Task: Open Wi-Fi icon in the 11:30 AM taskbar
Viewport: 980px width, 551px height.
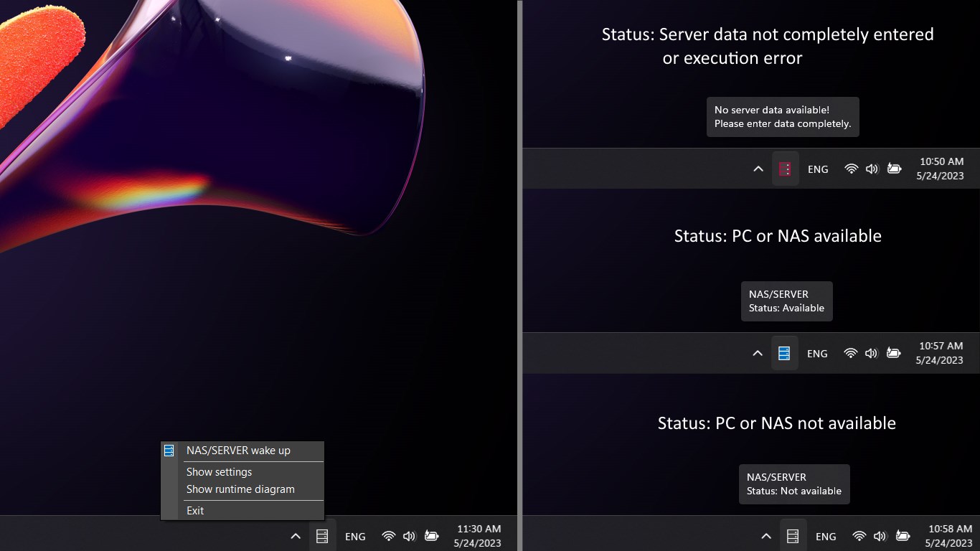Action: (389, 536)
